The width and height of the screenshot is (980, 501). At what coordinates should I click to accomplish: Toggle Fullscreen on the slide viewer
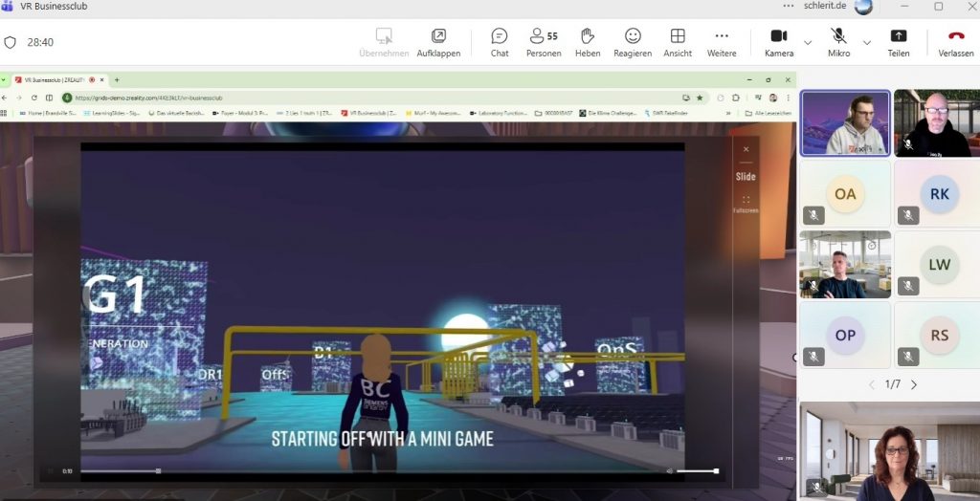[746, 204]
